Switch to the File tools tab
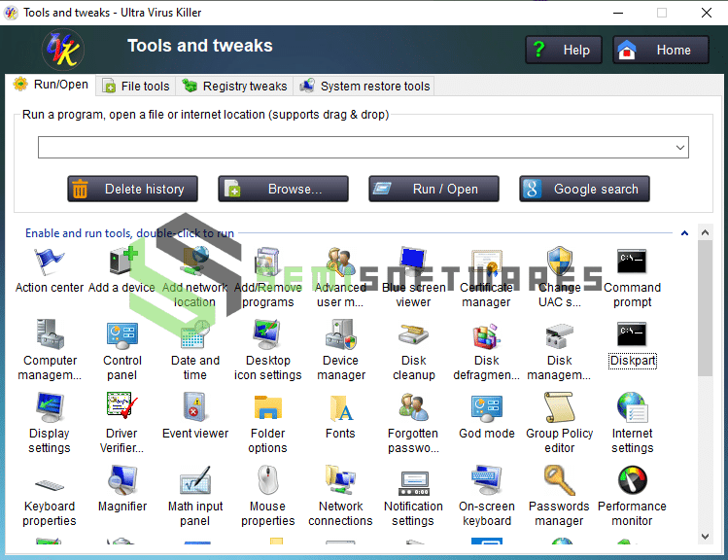The image size is (728, 560). (x=136, y=86)
